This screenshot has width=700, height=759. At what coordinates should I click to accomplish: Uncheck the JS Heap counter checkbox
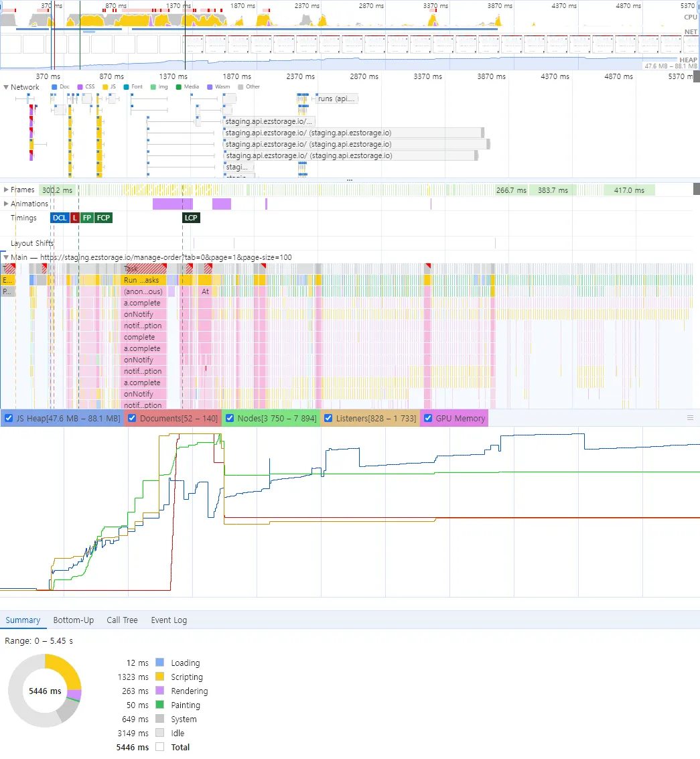tap(8, 418)
